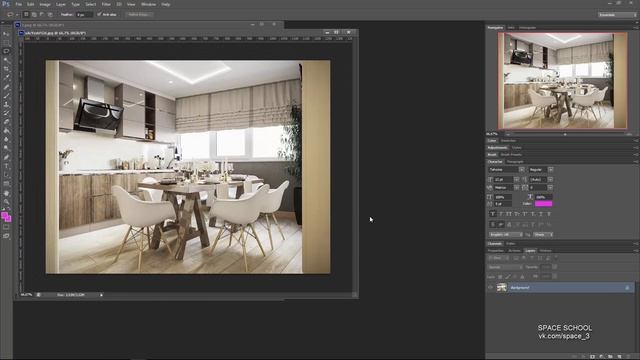Select the Horizontal Type tool
The width and height of the screenshot is (640, 360).
pos(6,166)
